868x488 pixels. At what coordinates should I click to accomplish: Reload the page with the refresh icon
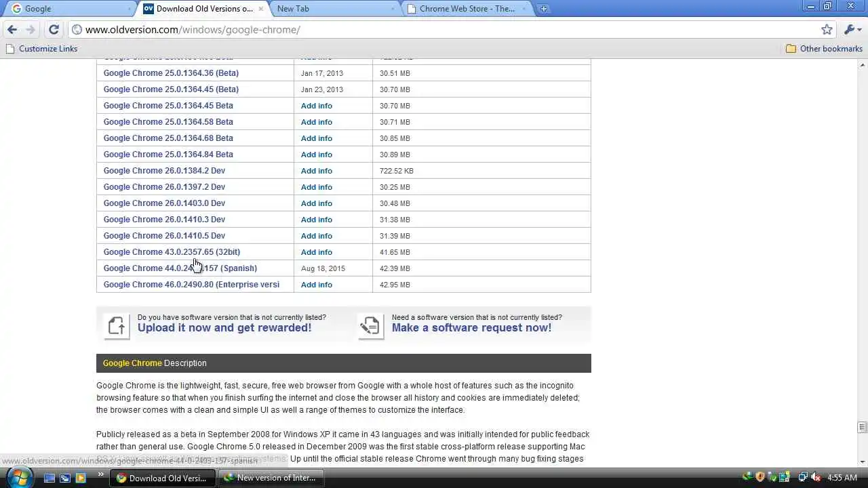pos(54,30)
